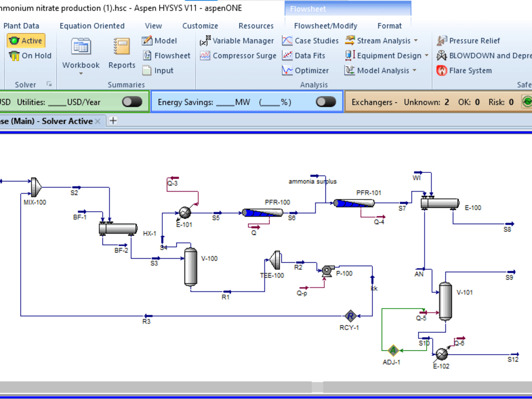Add a new flowsheet tab
The width and height of the screenshot is (532, 399).
point(113,120)
